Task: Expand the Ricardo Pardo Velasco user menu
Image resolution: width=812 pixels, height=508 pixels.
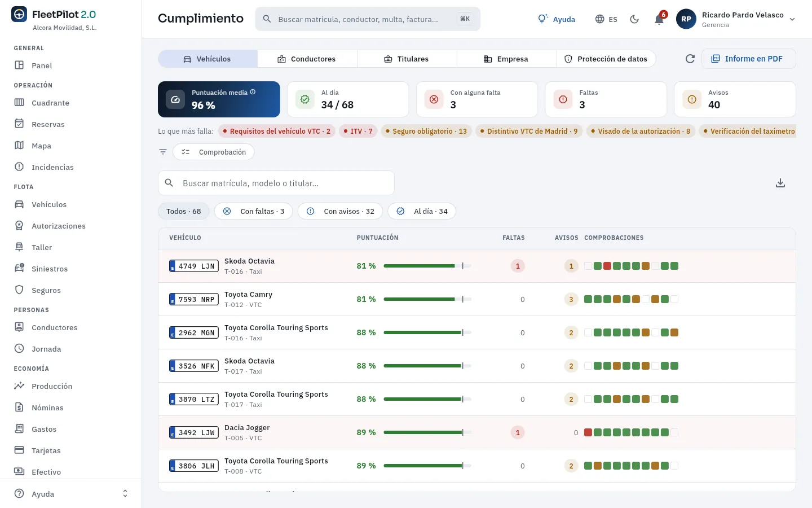Action: click(736, 19)
